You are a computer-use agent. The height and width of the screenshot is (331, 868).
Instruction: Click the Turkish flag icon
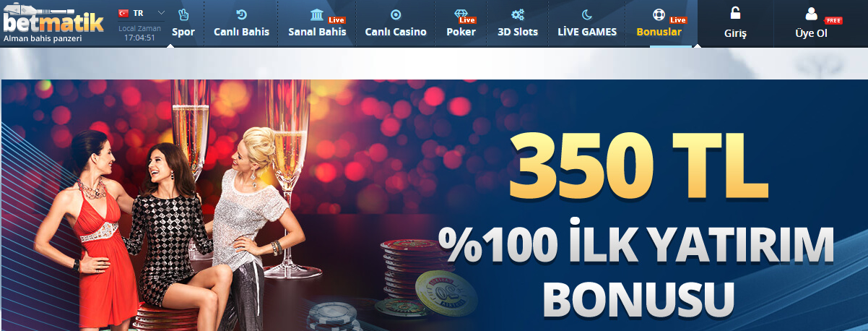point(123,13)
